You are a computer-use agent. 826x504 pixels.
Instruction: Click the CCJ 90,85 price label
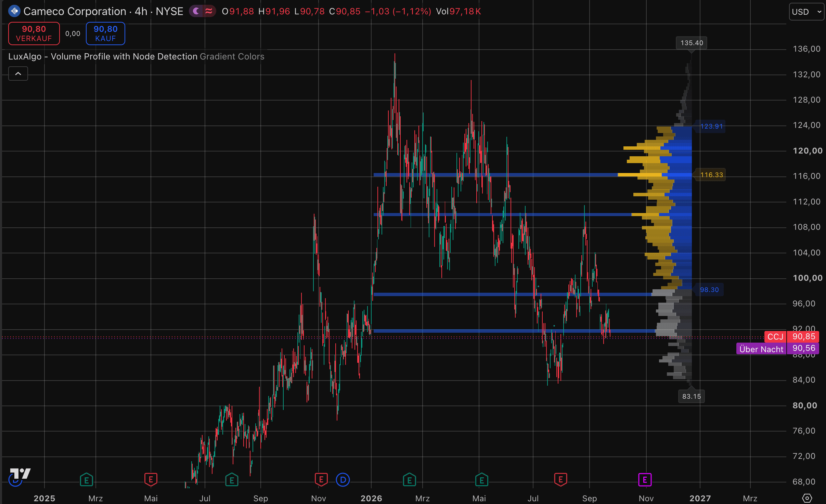(x=792, y=337)
